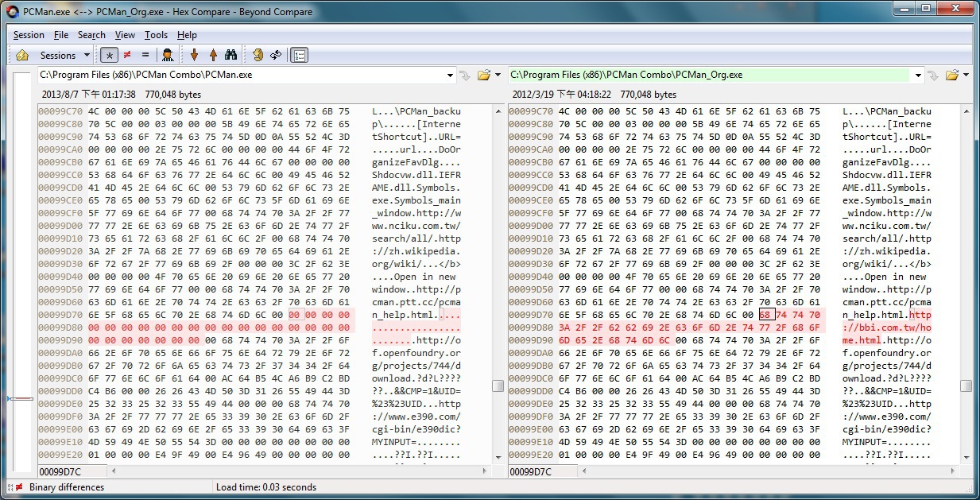Click left pane text 'ww.nciku.com.tw/'
This screenshot has height=500, width=980.
click(x=416, y=226)
